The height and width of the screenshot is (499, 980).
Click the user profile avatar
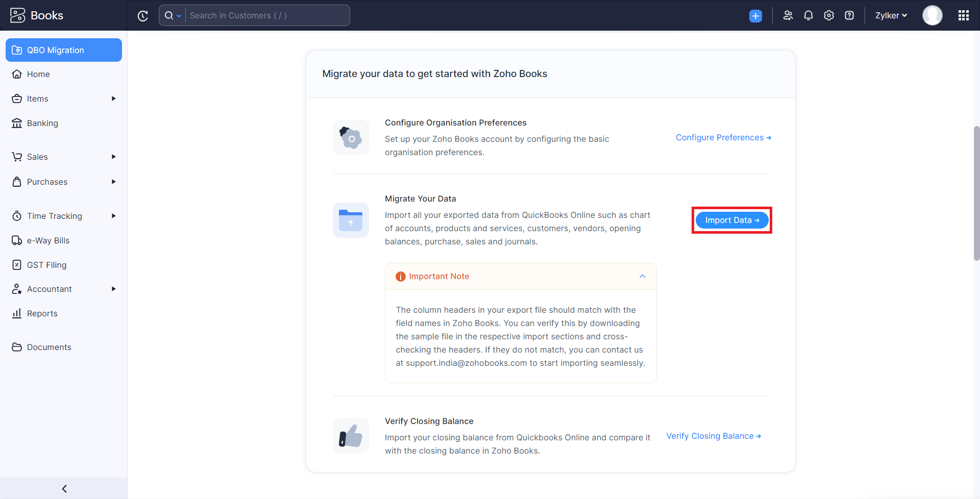point(933,15)
